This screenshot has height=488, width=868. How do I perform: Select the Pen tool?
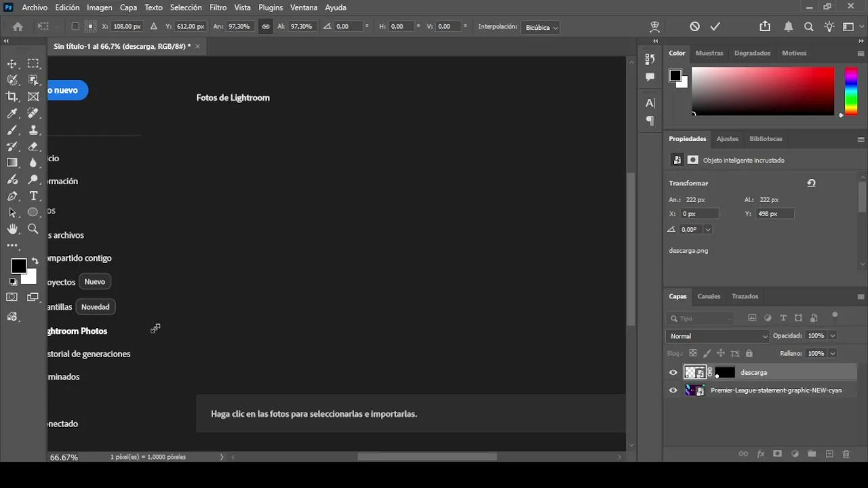12,196
